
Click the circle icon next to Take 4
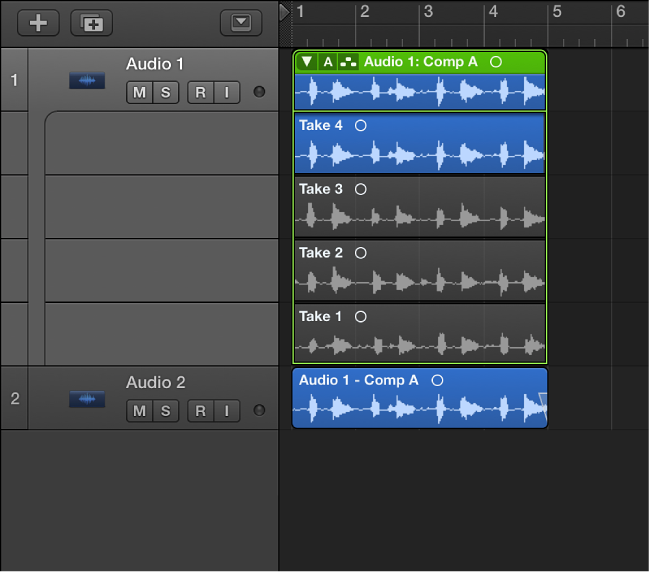coord(361,126)
